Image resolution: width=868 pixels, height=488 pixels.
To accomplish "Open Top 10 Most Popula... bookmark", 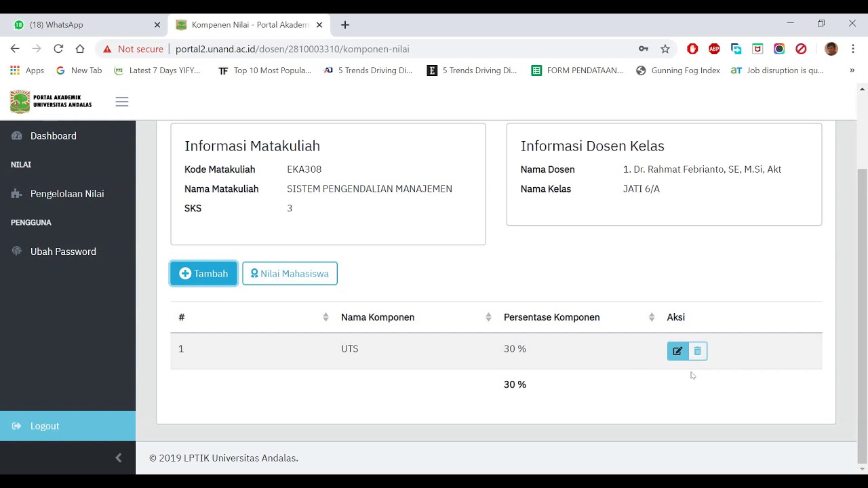I will pos(265,70).
